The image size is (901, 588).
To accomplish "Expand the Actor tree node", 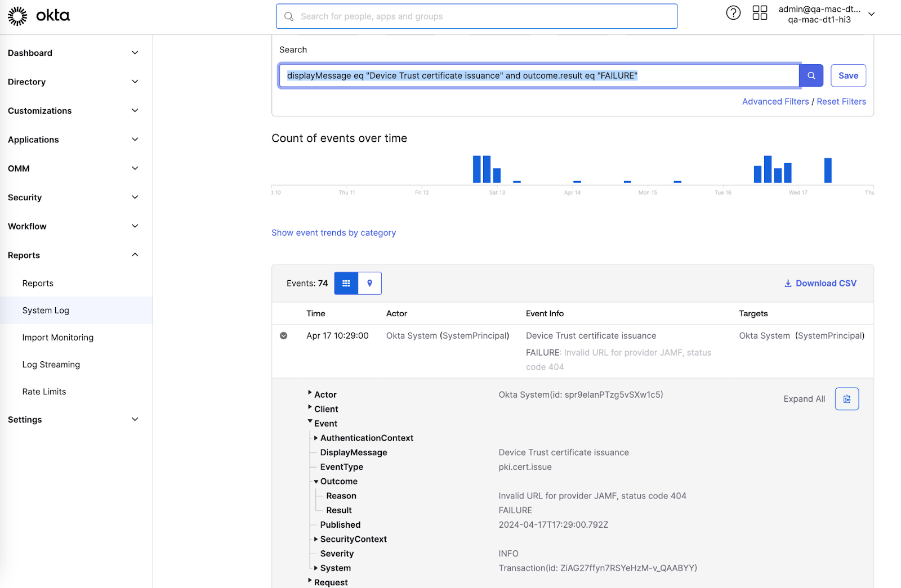I will (x=310, y=393).
